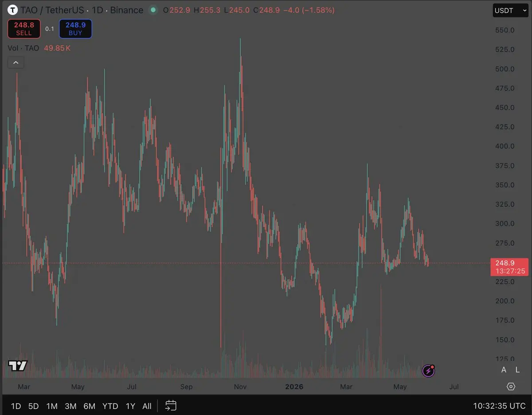Toggle auto scale with A
This screenshot has width=532, height=415.
(x=504, y=370)
